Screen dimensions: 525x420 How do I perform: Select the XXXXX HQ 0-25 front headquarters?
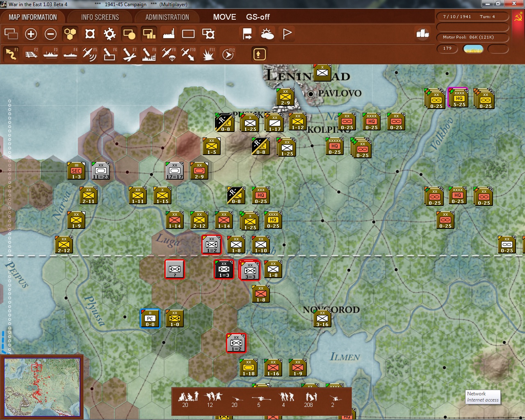[x=335, y=146]
